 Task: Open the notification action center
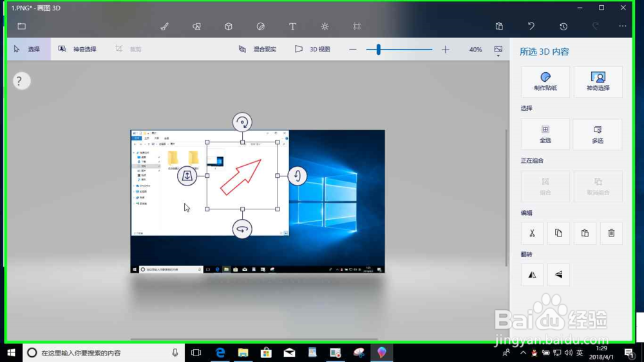(x=629, y=352)
